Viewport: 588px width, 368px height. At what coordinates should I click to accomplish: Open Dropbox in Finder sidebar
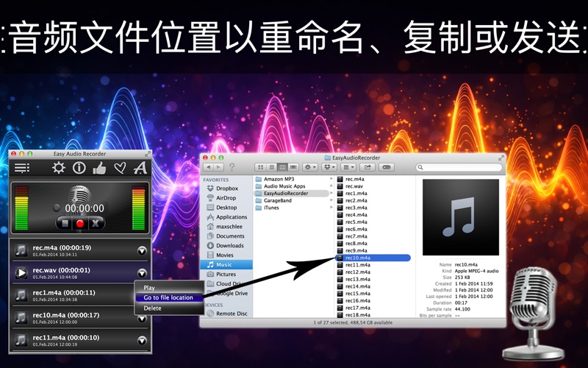[x=226, y=188]
